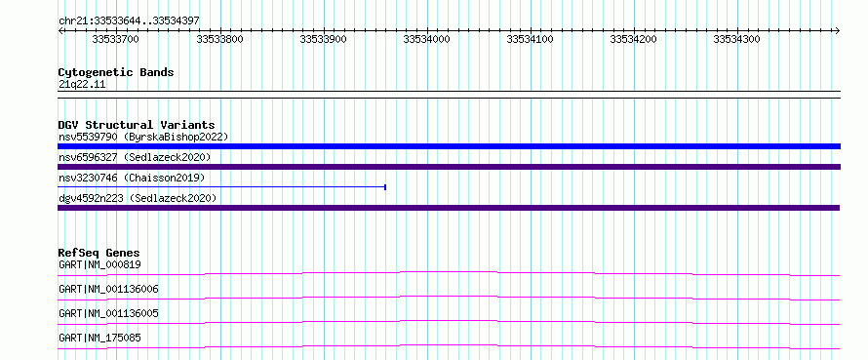The height and width of the screenshot is (360, 868).
Task: Click the ruler's right arrow end
Action: tap(837, 30)
